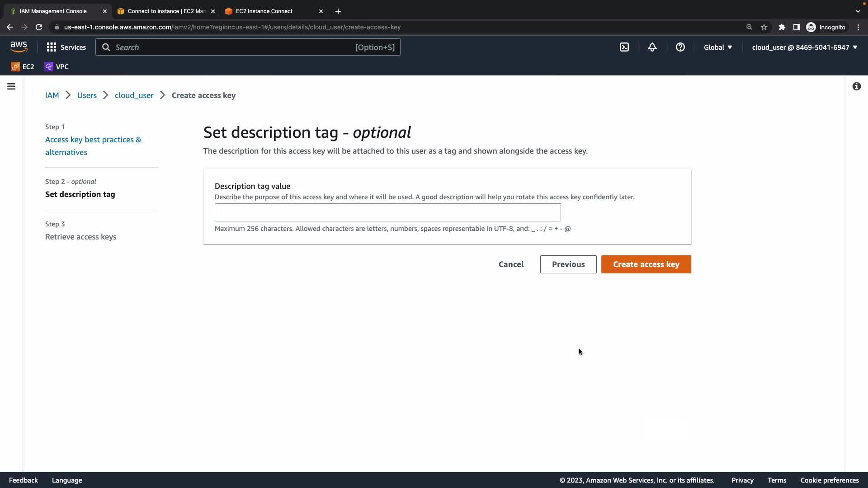The image size is (868, 488).
Task: Open AWS CloudShell icon
Action: pos(624,47)
